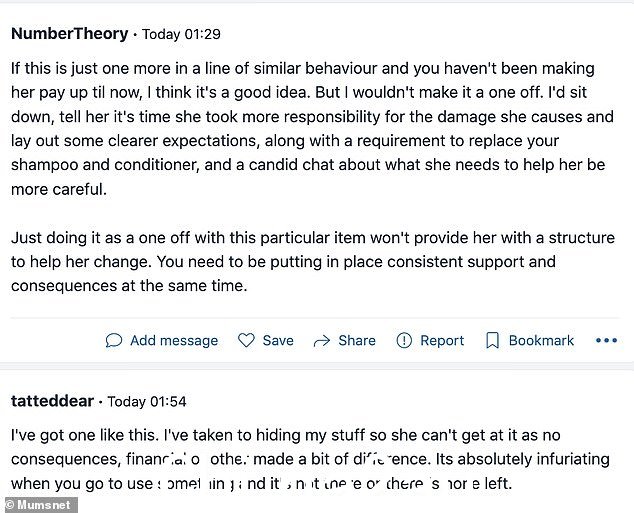This screenshot has width=634, height=513.
Task: Toggle Bookmark on NumberTheory's post
Action: 541,340
